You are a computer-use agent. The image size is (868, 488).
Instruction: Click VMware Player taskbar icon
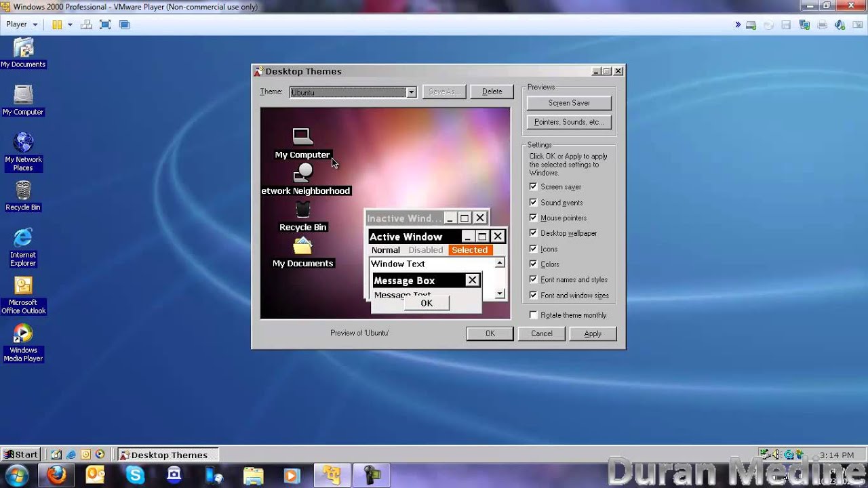click(332, 476)
